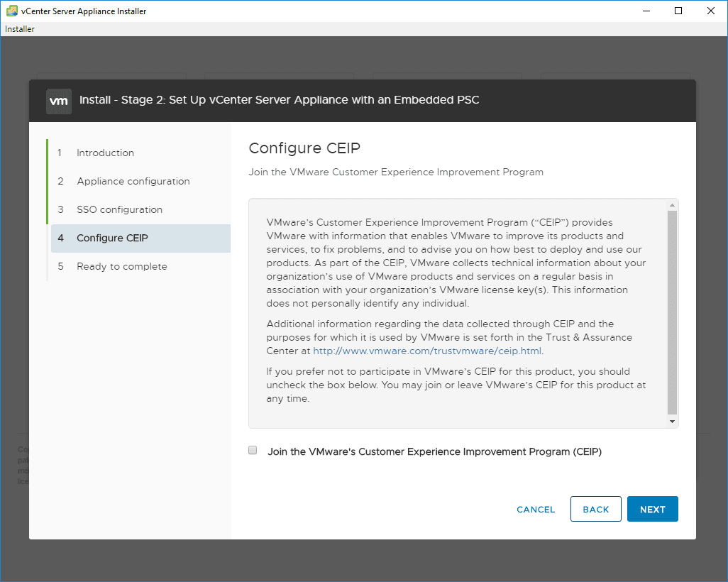Minimize the installer window
Image resolution: width=728 pixels, height=582 pixels.
(x=646, y=11)
